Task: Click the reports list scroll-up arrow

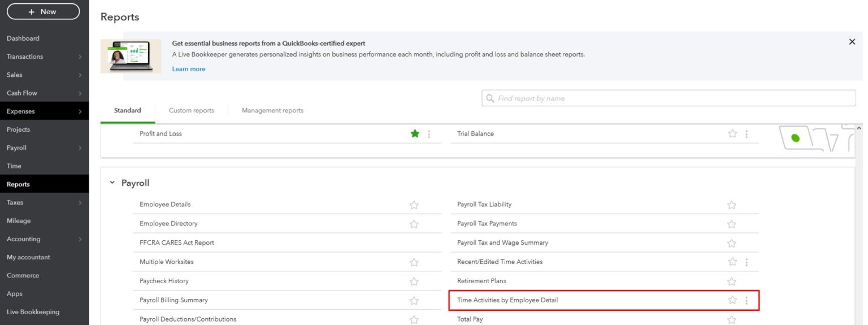Action: click(860, 128)
